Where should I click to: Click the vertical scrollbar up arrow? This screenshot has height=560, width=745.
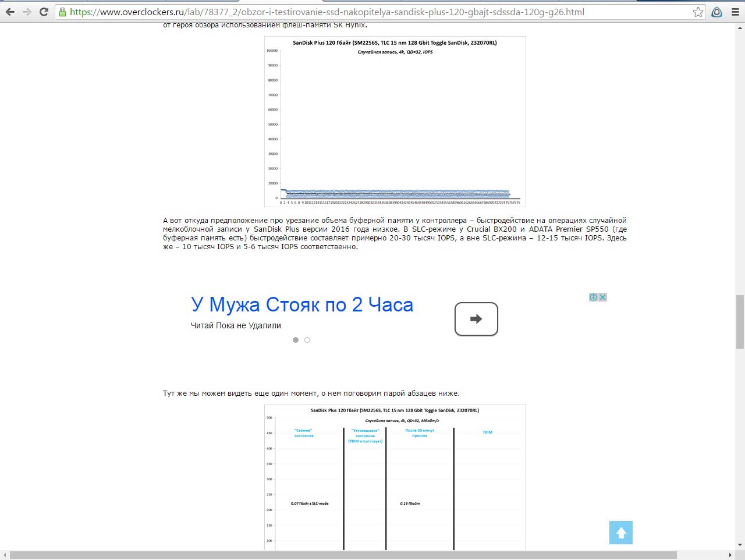[x=740, y=27]
